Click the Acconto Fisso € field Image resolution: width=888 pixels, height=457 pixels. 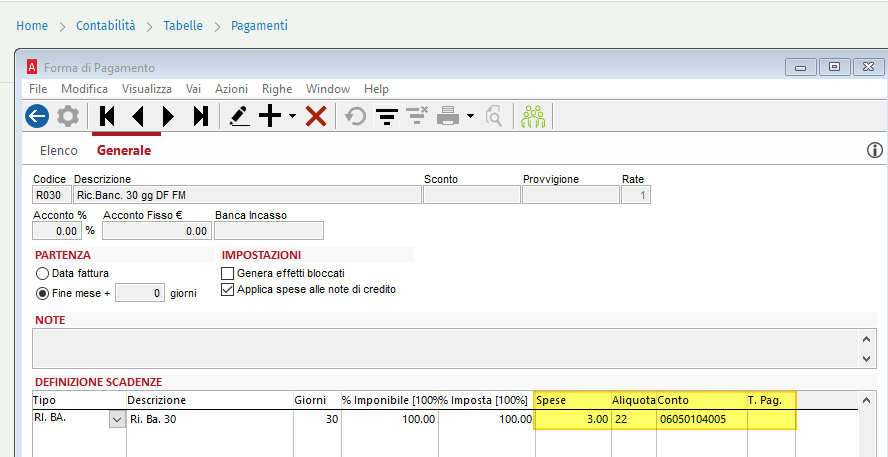[157, 230]
